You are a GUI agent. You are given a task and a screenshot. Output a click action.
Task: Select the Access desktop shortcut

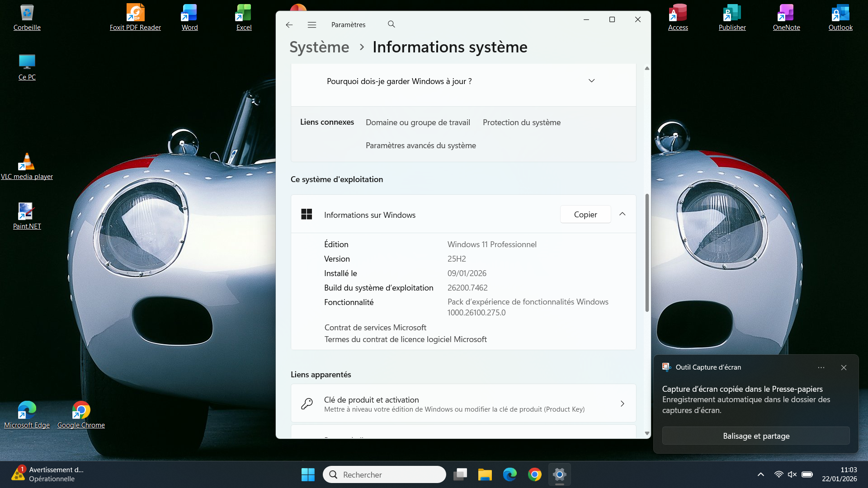tap(678, 18)
